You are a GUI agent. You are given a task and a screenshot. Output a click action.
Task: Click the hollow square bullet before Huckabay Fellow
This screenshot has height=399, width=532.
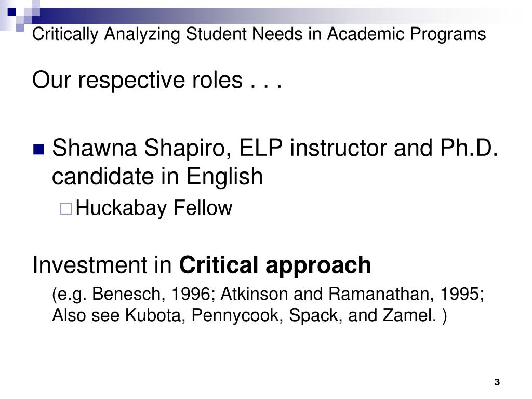66,208
